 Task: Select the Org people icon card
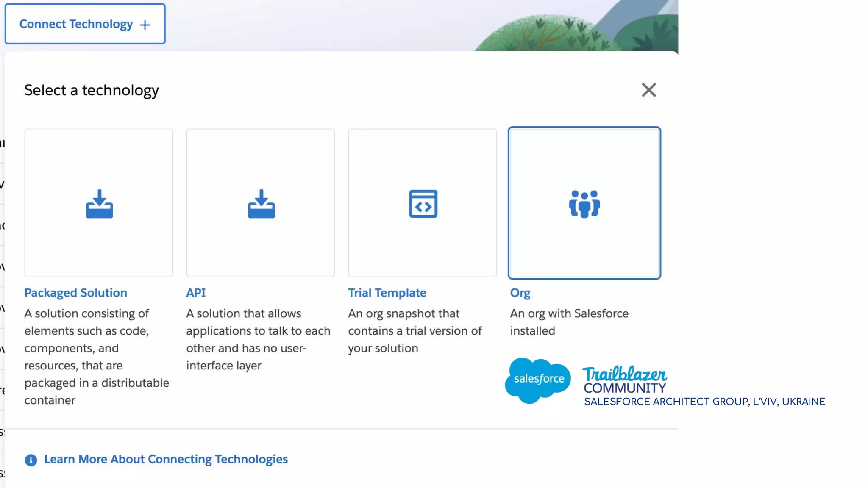point(584,203)
